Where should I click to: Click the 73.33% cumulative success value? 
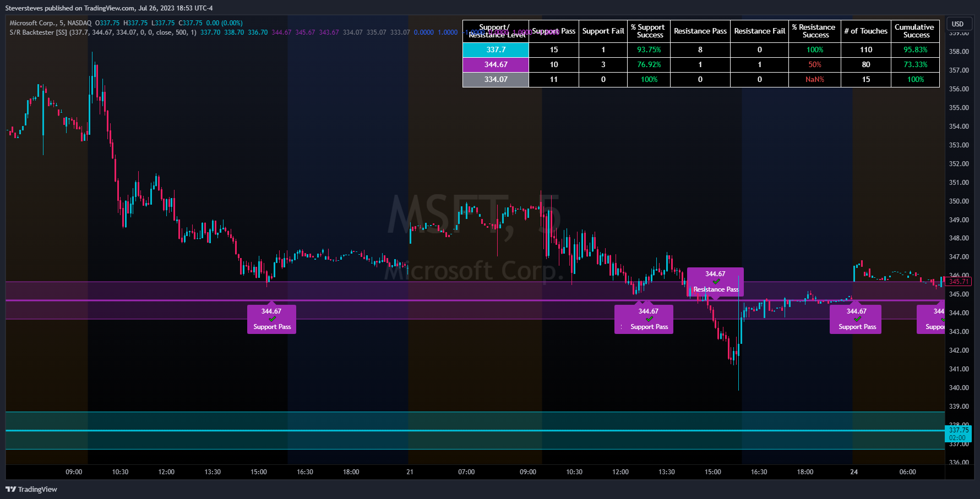[915, 64]
